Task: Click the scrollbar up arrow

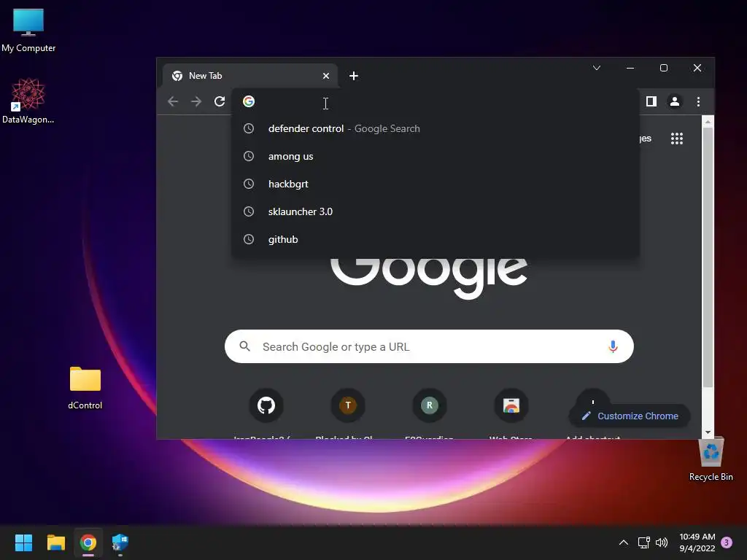Action: [708, 122]
